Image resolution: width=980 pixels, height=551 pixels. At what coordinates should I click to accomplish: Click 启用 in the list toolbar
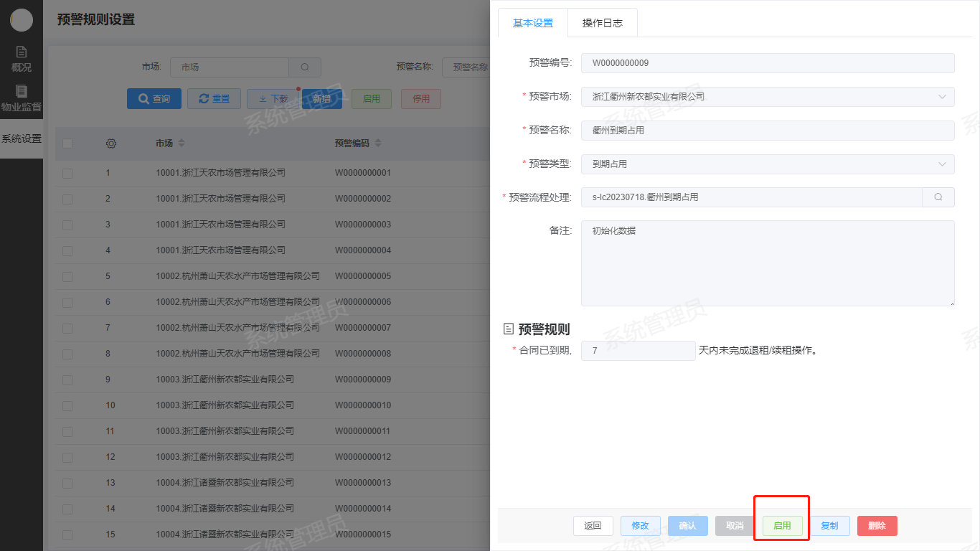click(x=372, y=99)
